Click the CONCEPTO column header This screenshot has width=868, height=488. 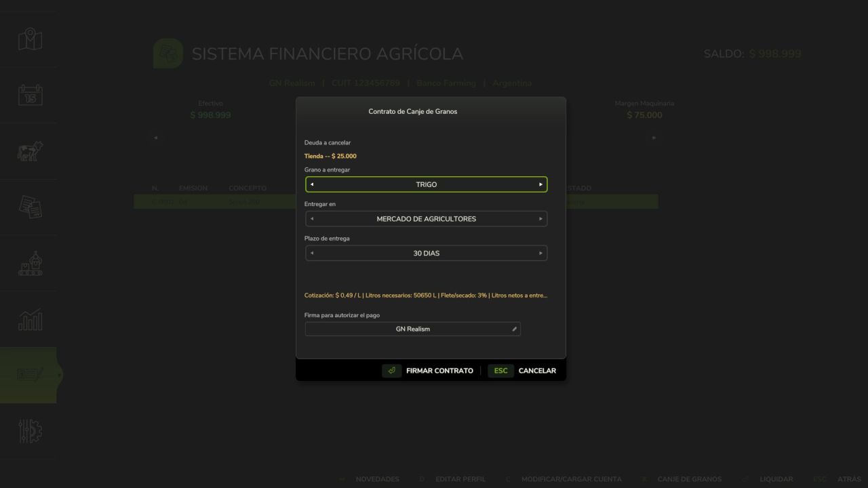pos(248,188)
